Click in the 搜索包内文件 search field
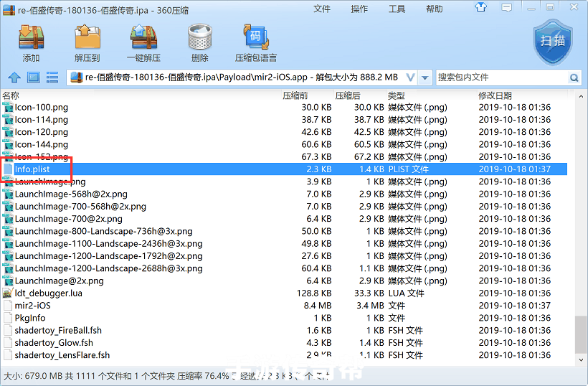This screenshot has width=588, height=386. (x=502, y=77)
